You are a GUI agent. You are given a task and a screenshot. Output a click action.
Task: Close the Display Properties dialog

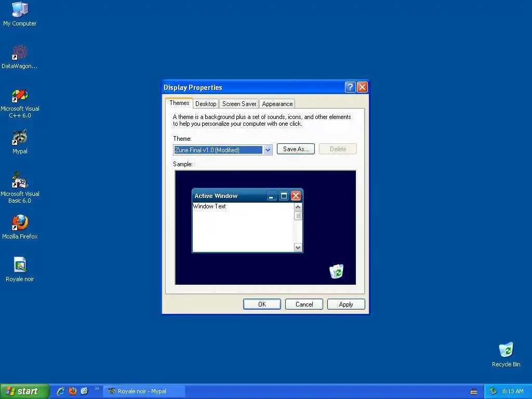pos(362,87)
